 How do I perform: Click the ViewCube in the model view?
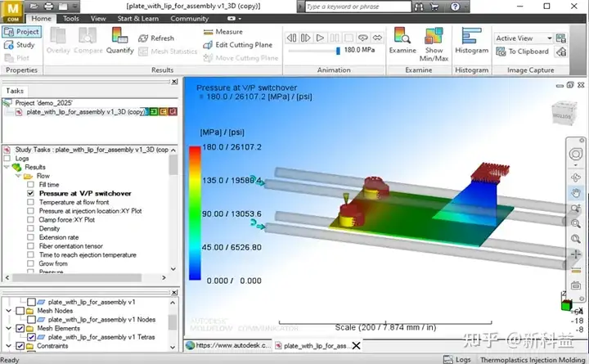pos(564,112)
